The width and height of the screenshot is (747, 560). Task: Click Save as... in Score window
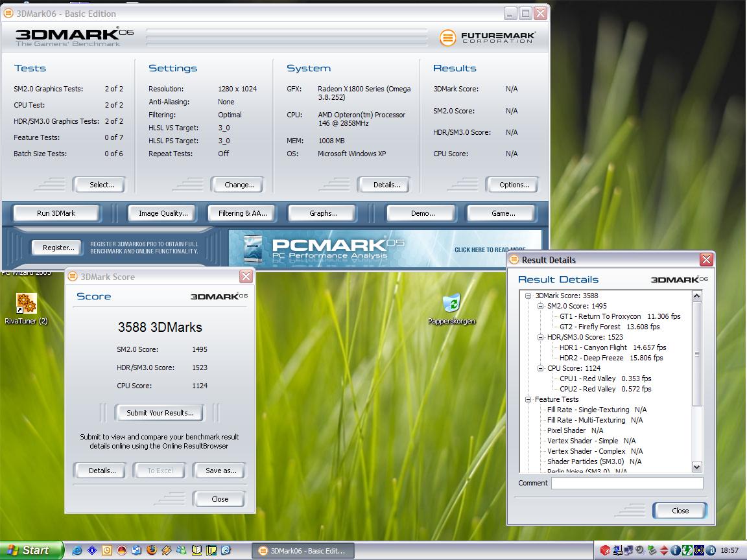[x=220, y=471]
